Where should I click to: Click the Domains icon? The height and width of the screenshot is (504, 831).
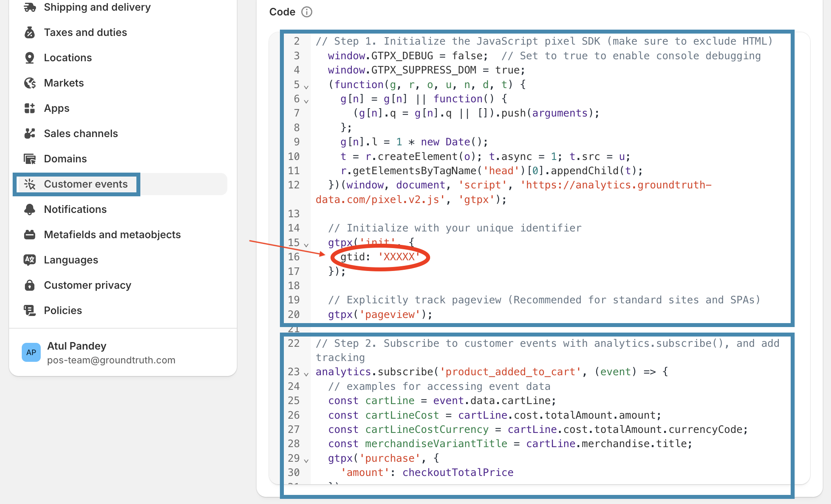coord(30,159)
